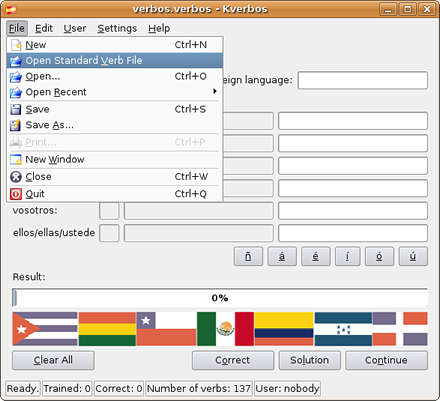Focus the vosotros answer field on right
Viewport: 440px width, 401px height.
pos(353,211)
